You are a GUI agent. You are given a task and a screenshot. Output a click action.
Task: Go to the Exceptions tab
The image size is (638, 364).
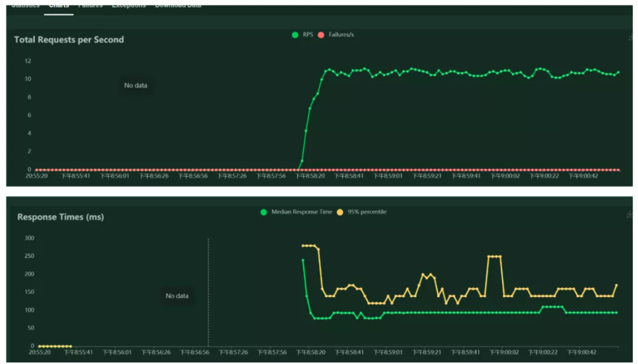click(128, 6)
